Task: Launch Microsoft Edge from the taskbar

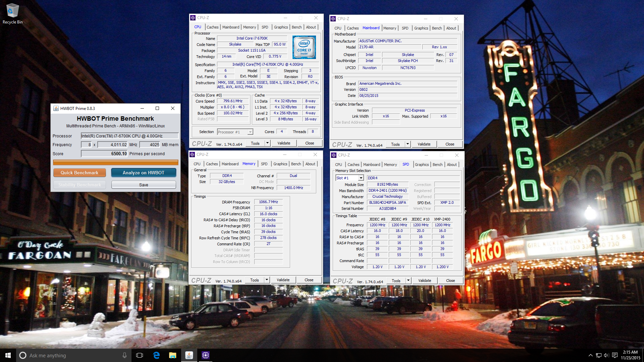Action: click(156, 355)
